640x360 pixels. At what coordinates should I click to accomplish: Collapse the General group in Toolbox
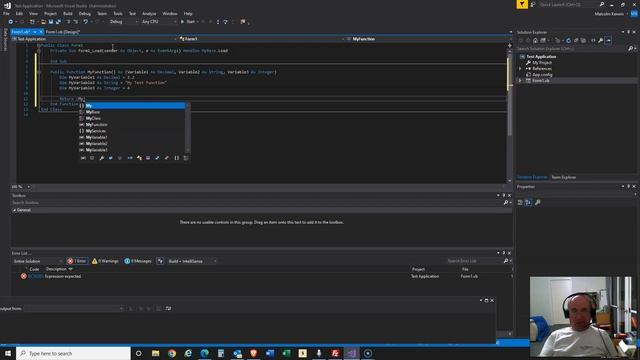pos(14,210)
